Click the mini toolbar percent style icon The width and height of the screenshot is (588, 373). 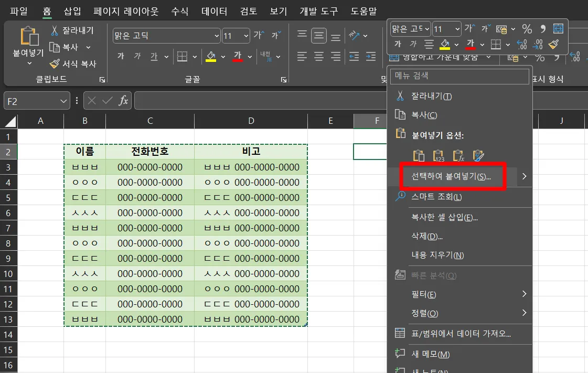[x=527, y=29]
